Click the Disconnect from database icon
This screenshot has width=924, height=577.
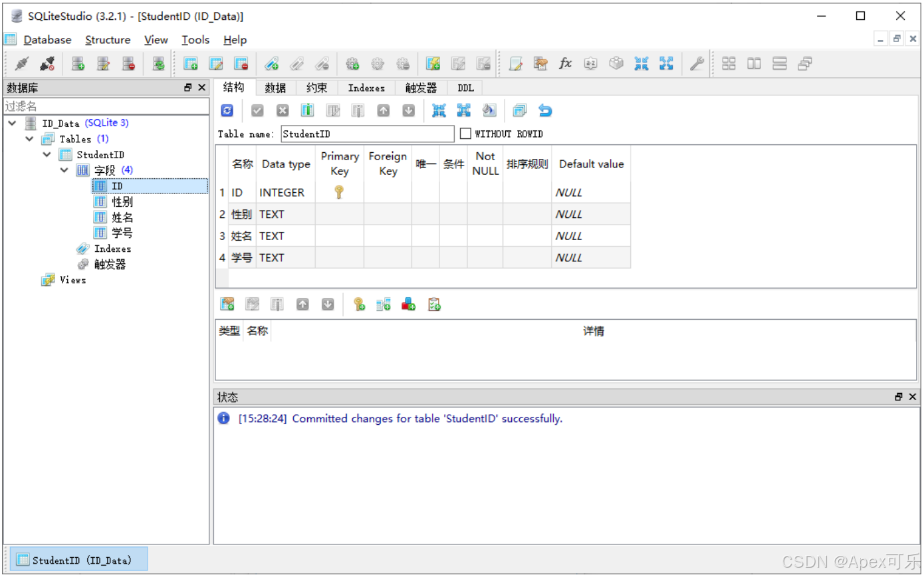point(47,64)
